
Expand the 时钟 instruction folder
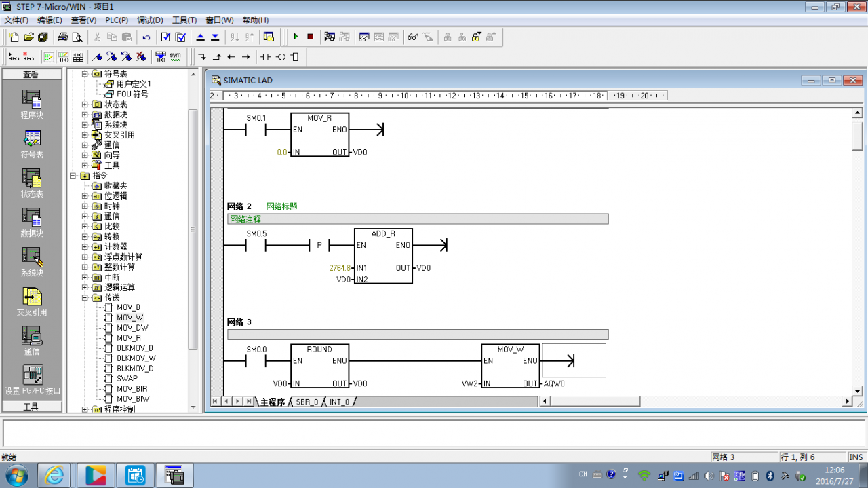click(x=85, y=206)
